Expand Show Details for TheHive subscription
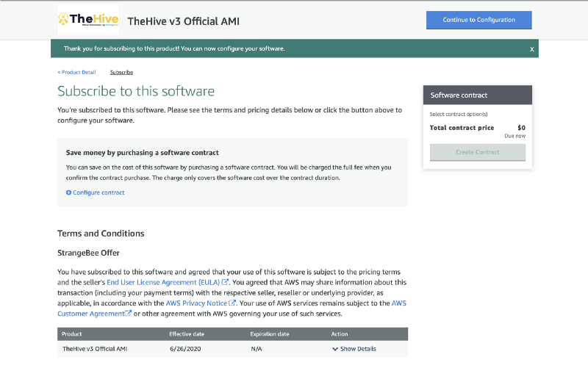This screenshot has height=379, width=588. pos(357,349)
